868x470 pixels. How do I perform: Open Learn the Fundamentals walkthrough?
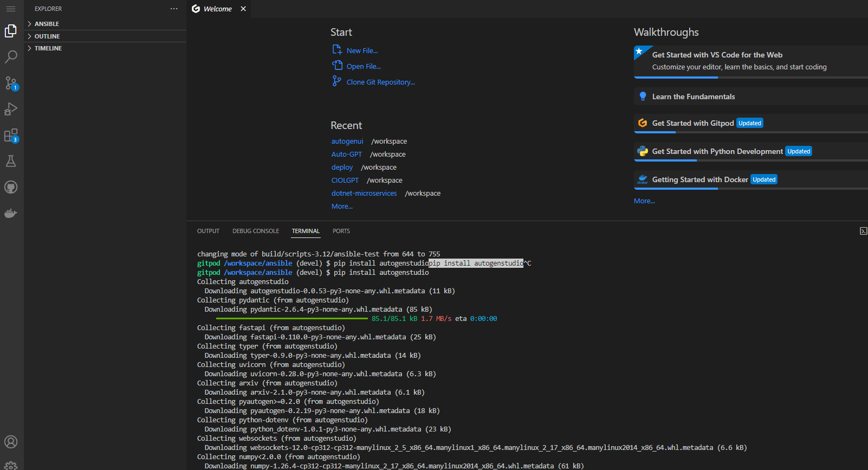tap(751, 96)
